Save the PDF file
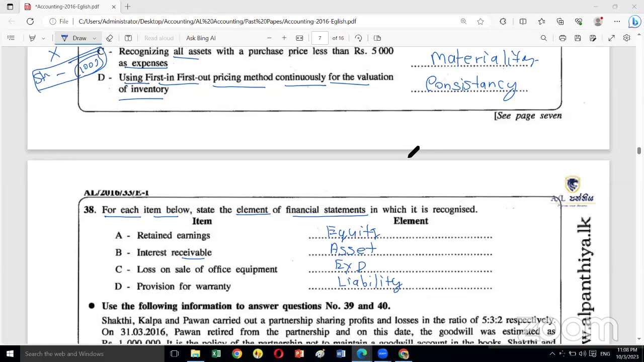644x362 pixels. point(578,38)
